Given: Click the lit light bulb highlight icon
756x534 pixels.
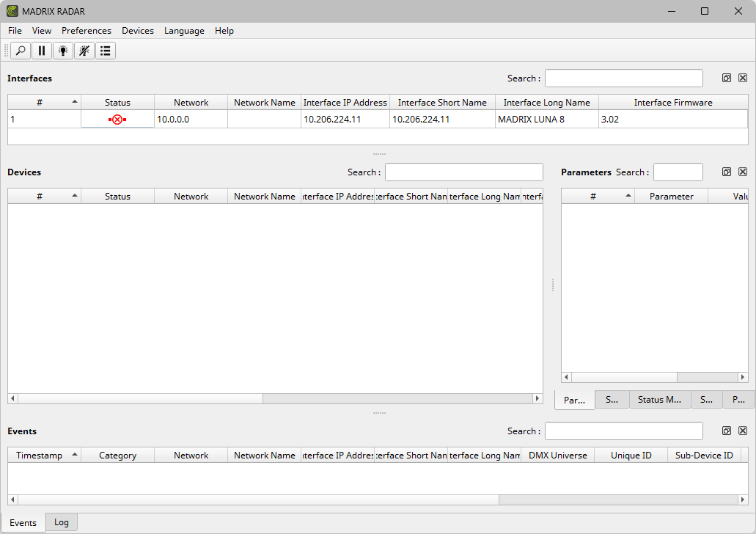Looking at the screenshot, I should [63, 51].
